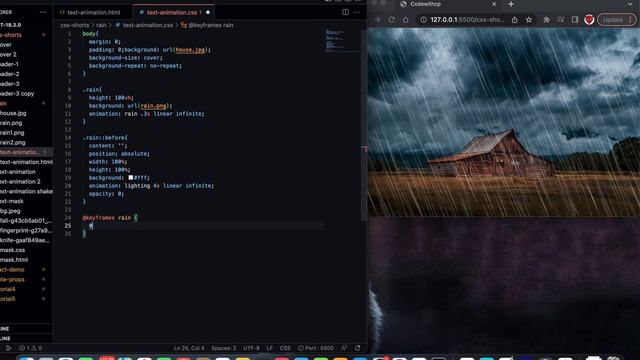The image size is (640, 360).
Task: Expand the text-mask folder in explorer
Action: coord(12,201)
